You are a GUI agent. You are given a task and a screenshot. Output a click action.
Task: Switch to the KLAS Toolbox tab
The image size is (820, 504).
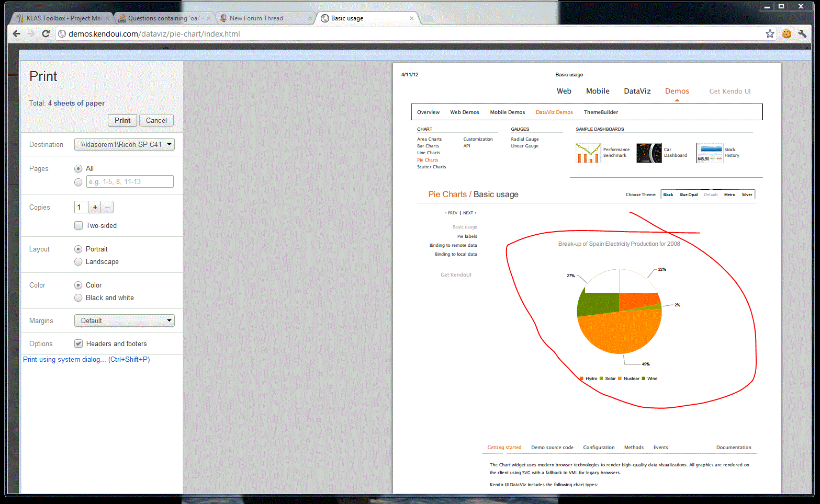tap(63, 18)
